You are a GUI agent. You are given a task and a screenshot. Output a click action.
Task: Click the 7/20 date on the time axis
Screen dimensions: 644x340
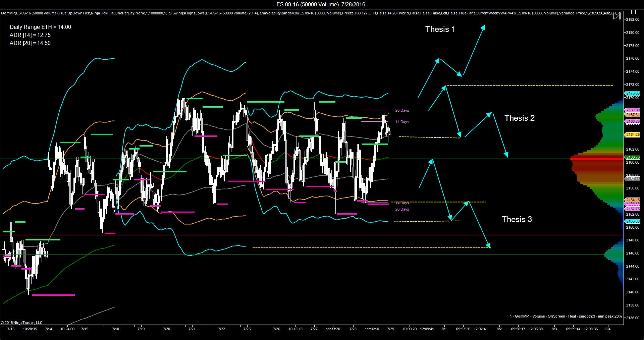coord(166,329)
